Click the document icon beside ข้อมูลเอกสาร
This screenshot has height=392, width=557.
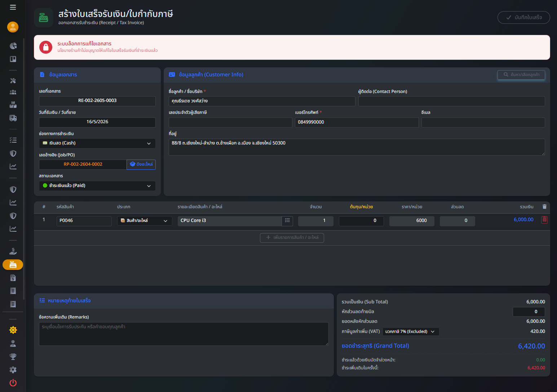pyautogui.click(x=42, y=75)
